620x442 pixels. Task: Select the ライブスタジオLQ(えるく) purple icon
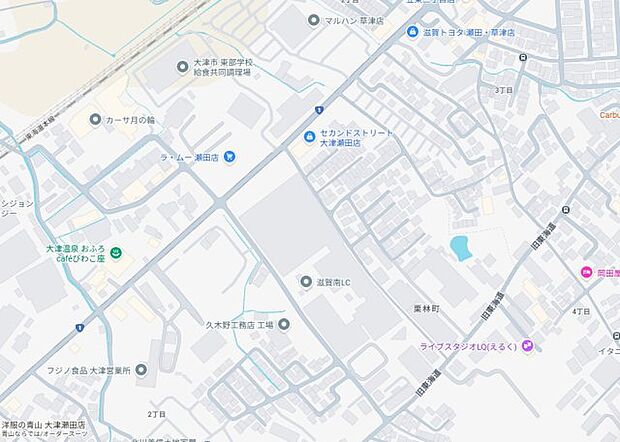pyautogui.click(x=527, y=346)
